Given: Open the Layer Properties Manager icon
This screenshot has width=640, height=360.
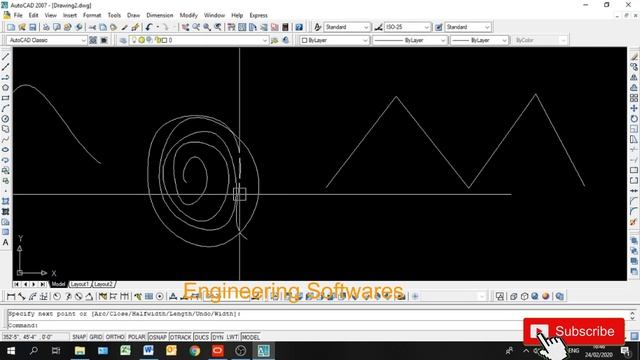Looking at the screenshot, I should tap(123, 40).
